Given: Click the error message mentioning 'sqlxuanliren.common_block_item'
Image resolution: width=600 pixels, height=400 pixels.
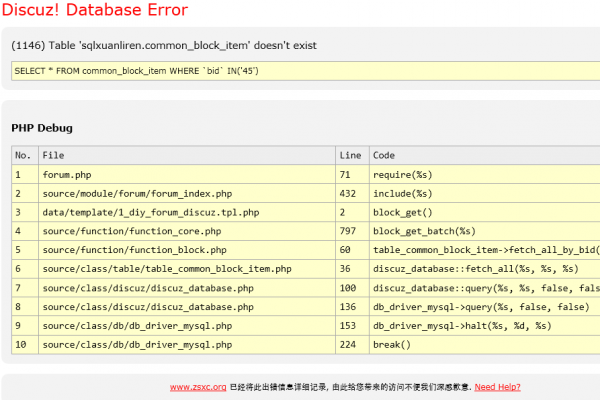Looking at the screenshot, I should coord(164,45).
